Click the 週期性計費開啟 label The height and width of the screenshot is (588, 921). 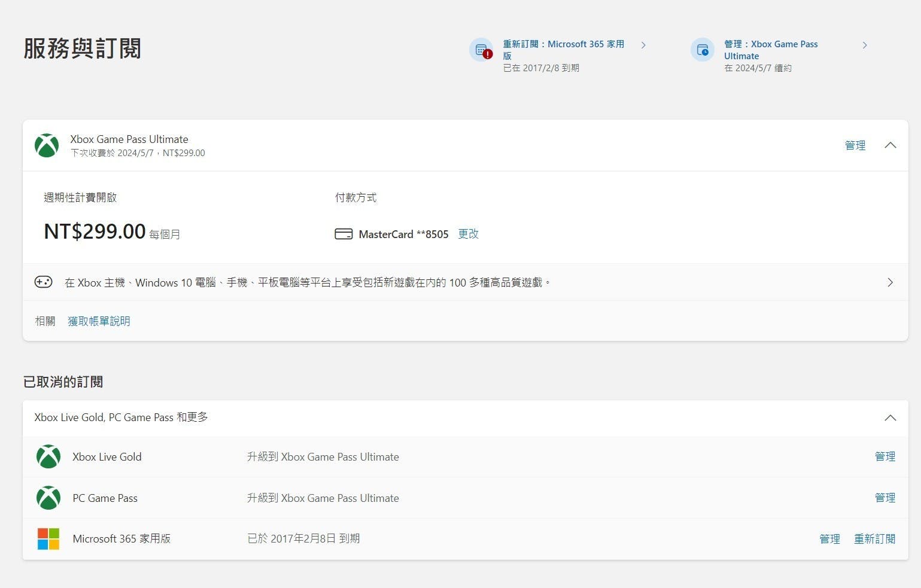point(80,197)
